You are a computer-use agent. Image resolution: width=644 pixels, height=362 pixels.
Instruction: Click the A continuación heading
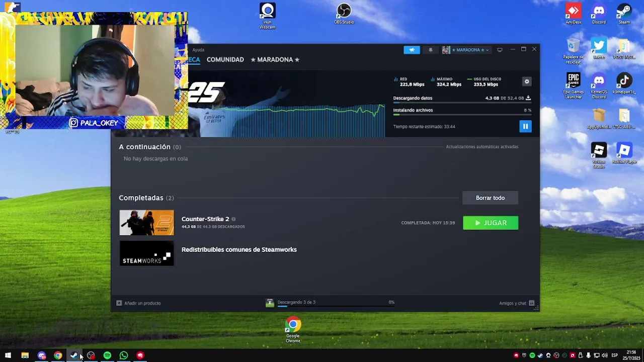(x=144, y=147)
